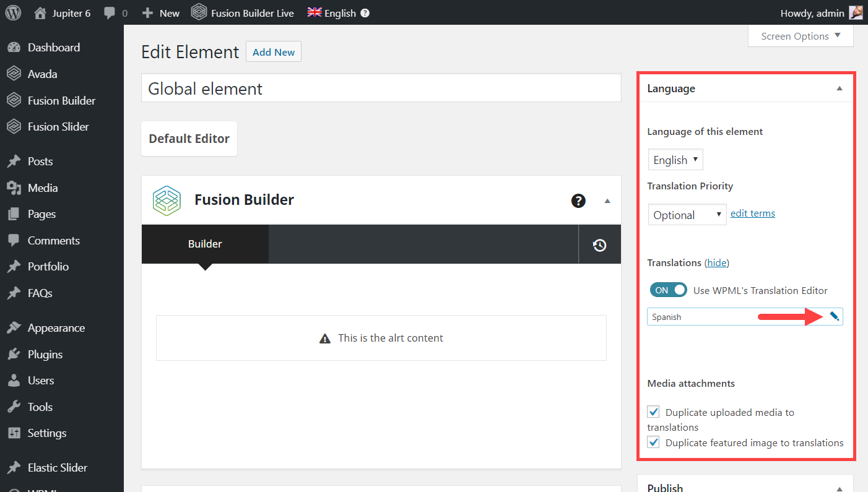Click the Spanish translation row text
868x492 pixels.
[666, 317]
